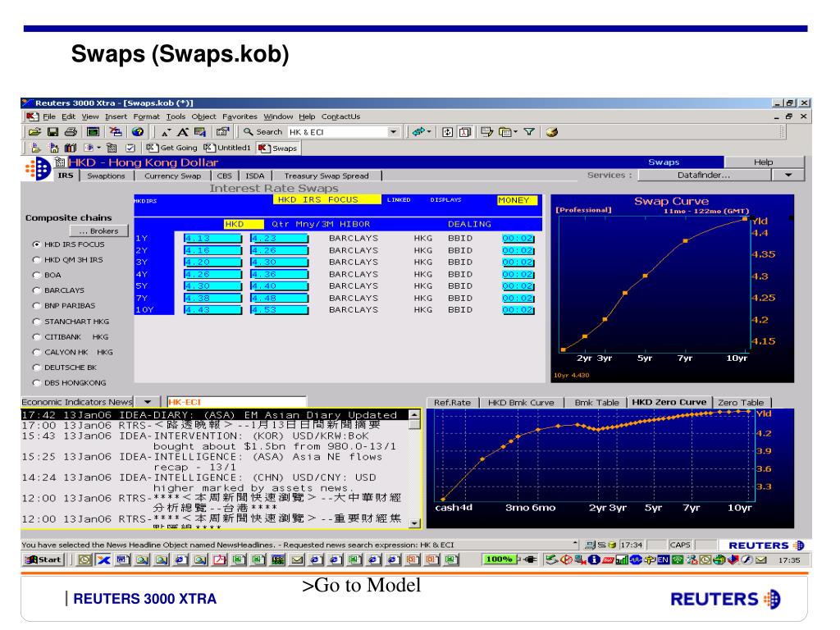
Task: Click the Open folder toolbar icon
Action: [34, 132]
